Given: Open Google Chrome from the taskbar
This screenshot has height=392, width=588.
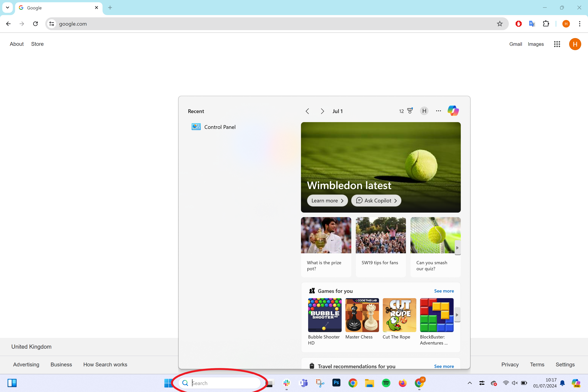Looking at the screenshot, I should pyautogui.click(x=353, y=383).
